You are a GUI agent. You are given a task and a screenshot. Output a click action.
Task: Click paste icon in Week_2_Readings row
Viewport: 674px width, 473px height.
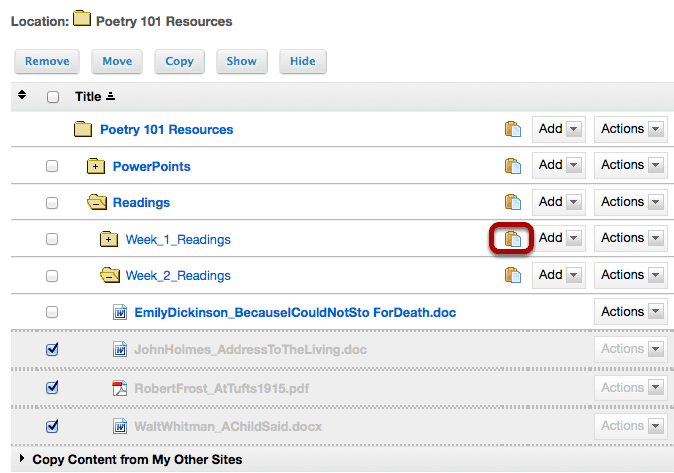pos(512,275)
